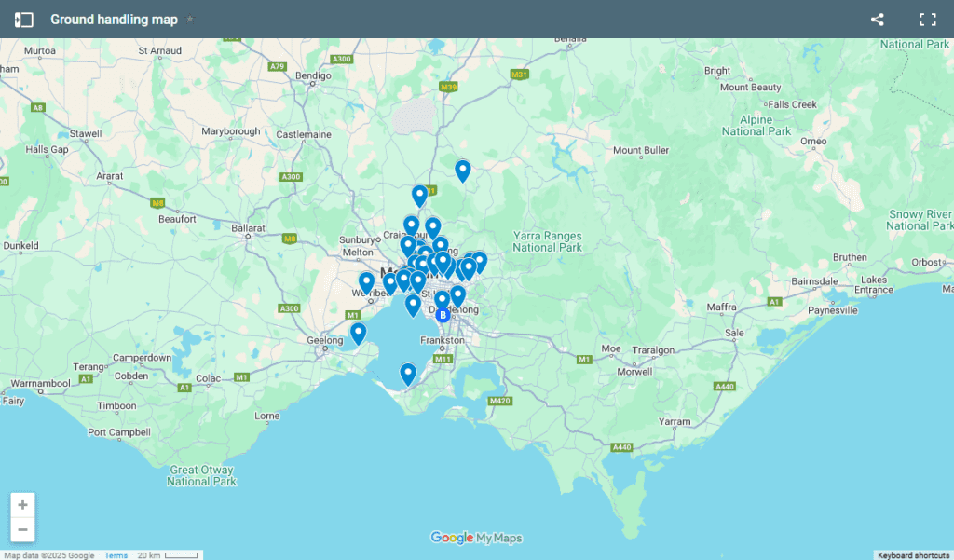Zoom out with the minus button
The width and height of the screenshot is (954, 560).
[23, 529]
